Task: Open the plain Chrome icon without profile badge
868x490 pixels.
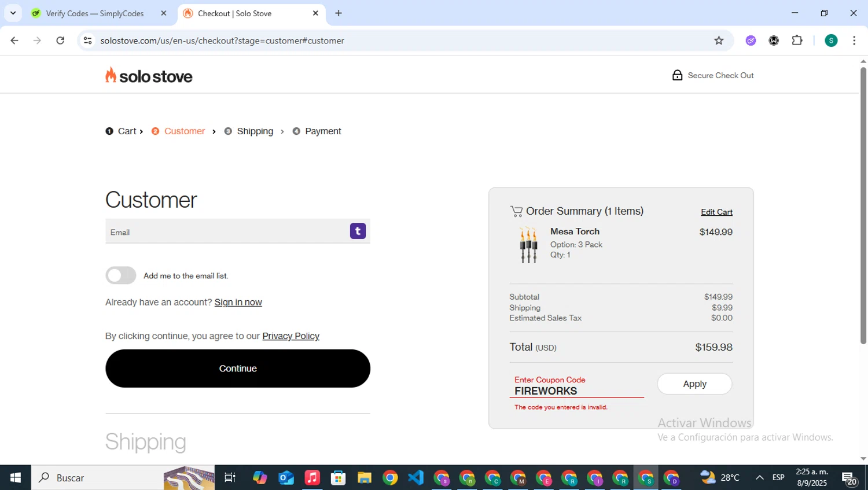Action: pos(390,478)
